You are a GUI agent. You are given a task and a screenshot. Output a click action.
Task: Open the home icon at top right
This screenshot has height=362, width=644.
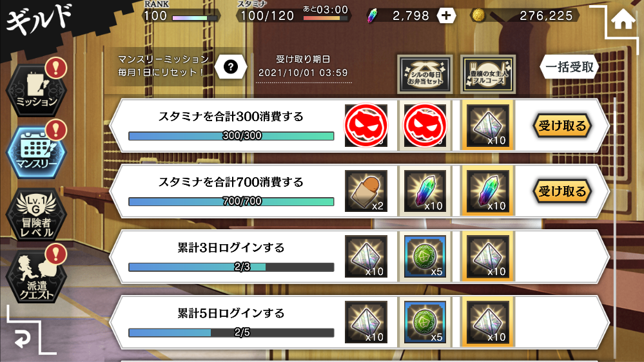[x=623, y=19]
